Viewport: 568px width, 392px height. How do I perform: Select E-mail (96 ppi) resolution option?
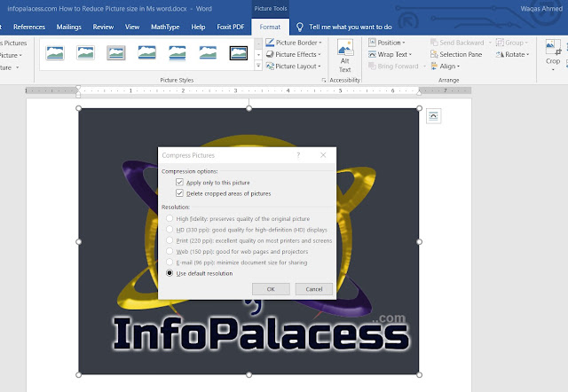click(x=170, y=262)
